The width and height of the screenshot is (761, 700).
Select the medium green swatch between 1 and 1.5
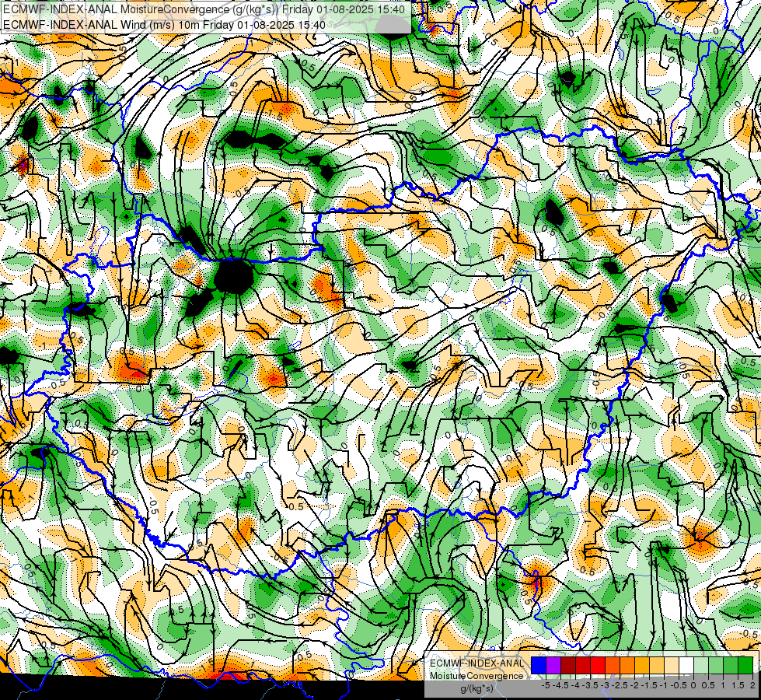[731, 665]
